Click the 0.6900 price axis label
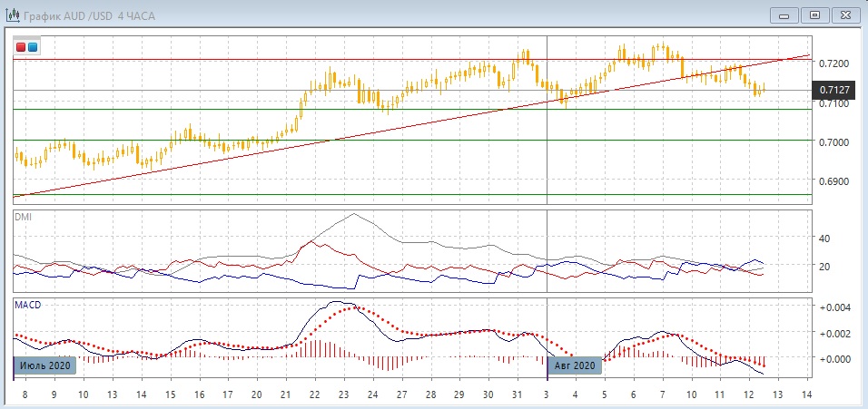868x409 pixels. (x=834, y=182)
